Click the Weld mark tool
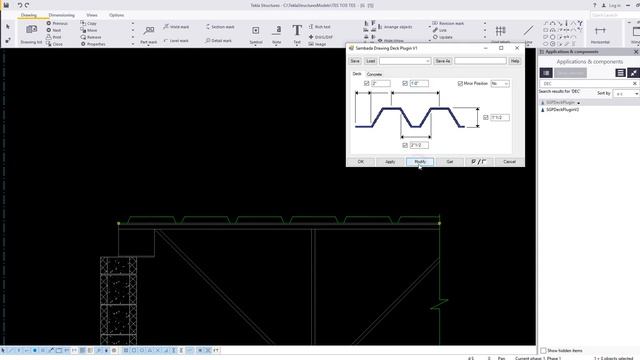The image size is (640, 360). pos(176,27)
